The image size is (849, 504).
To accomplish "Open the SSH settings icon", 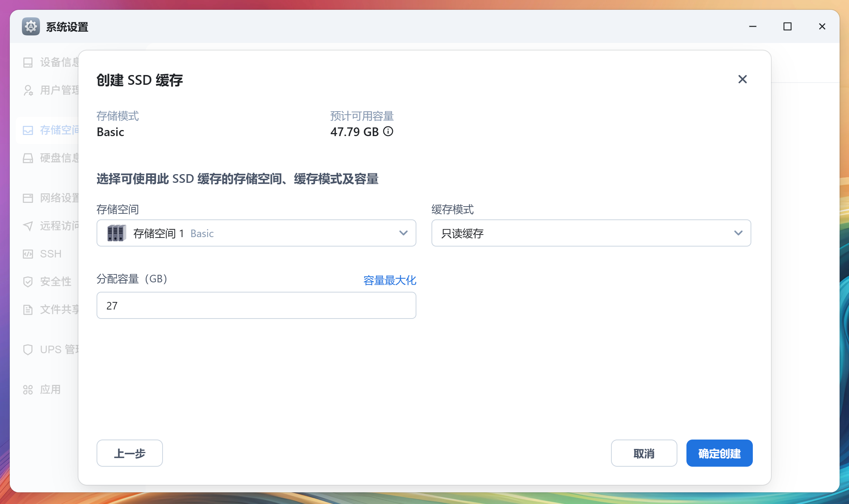I will click(28, 254).
